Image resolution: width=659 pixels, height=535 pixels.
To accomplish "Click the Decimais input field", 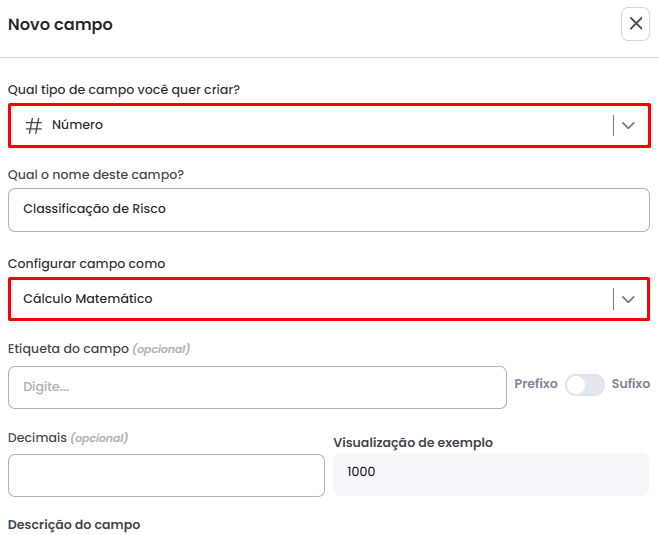I will click(x=166, y=475).
